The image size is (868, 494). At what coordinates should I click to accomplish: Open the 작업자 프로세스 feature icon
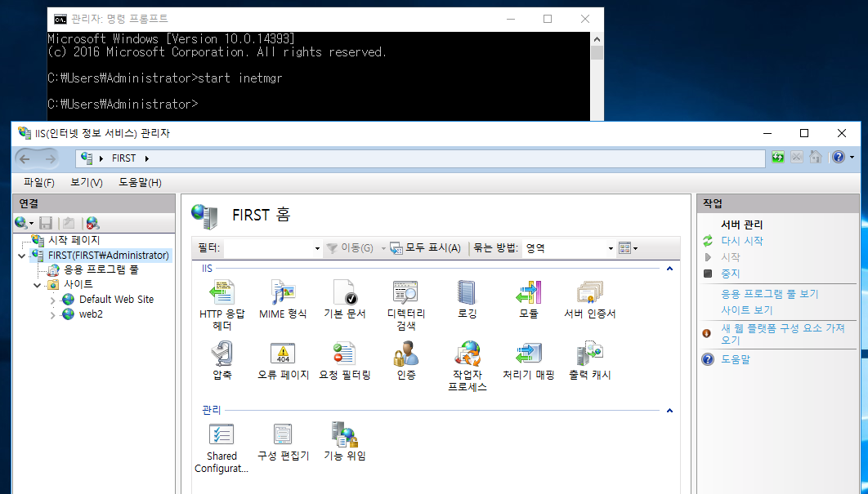pos(468,354)
